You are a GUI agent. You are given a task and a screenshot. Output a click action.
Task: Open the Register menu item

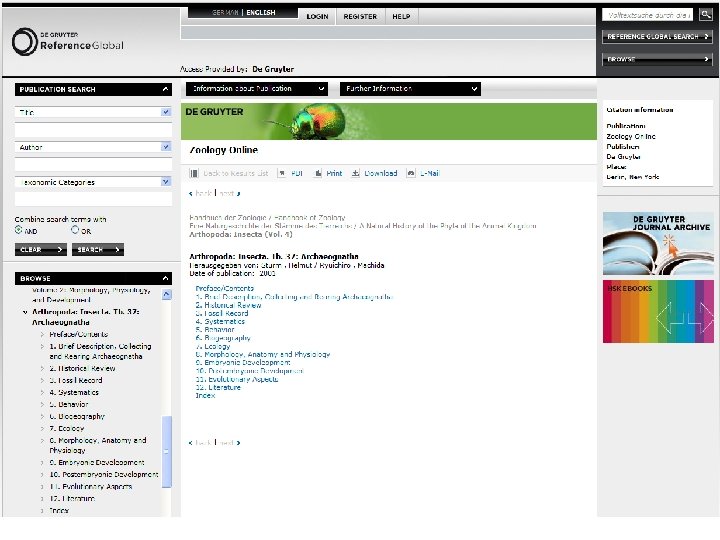pos(360,17)
